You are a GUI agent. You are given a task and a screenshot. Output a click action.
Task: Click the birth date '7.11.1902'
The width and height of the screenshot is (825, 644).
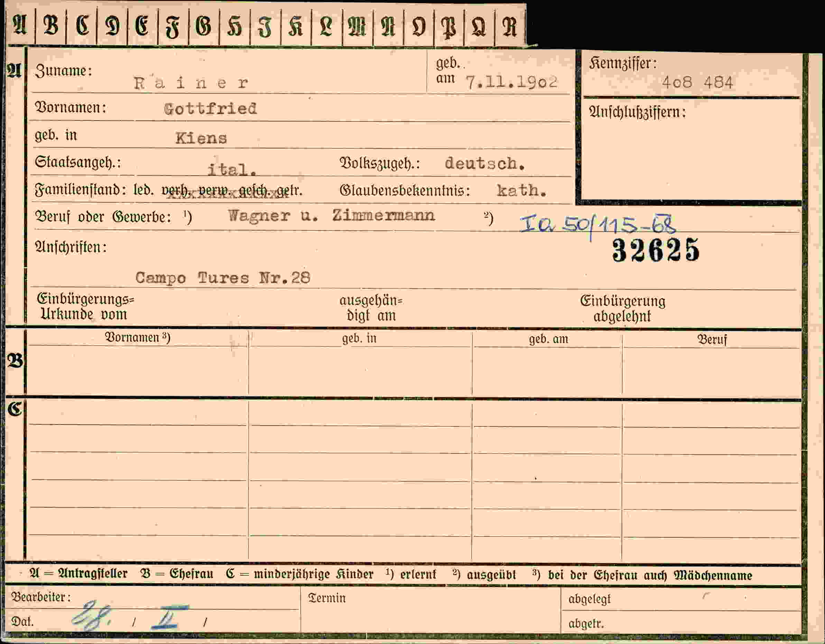click(x=511, y=82)
